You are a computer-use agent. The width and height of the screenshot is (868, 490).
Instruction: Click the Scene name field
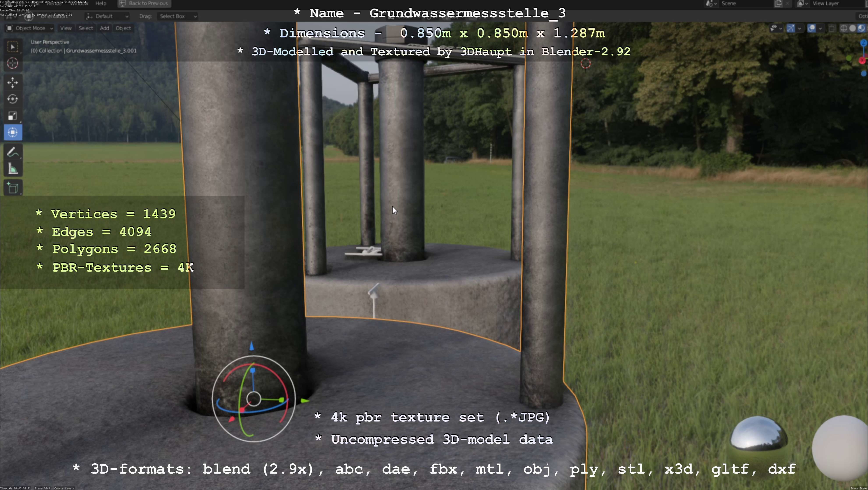click(x=747, y=3)
